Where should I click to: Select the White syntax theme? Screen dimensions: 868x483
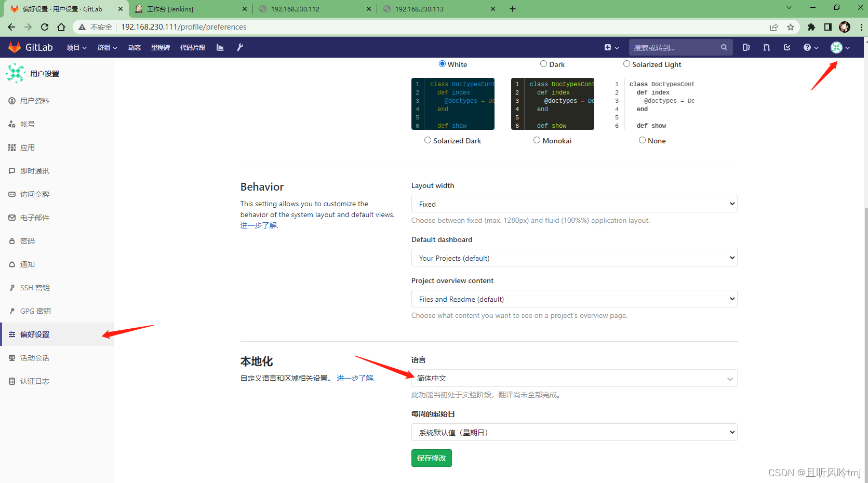click(x=442, y=64)
